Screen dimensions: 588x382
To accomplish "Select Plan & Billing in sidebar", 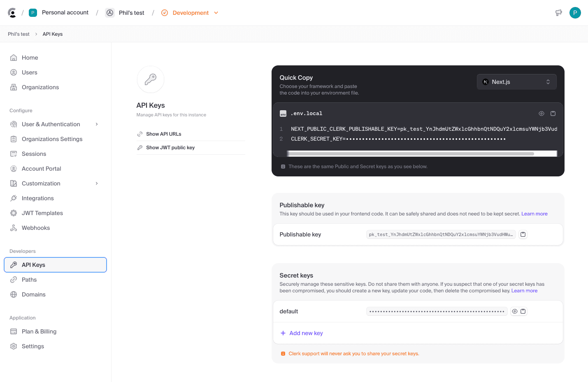I will click(x=39, y=331).
